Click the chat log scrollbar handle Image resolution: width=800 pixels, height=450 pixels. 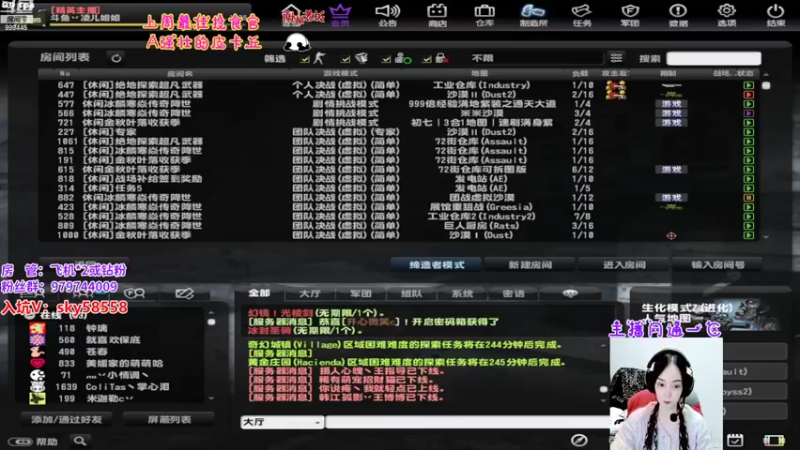point(604,389)
